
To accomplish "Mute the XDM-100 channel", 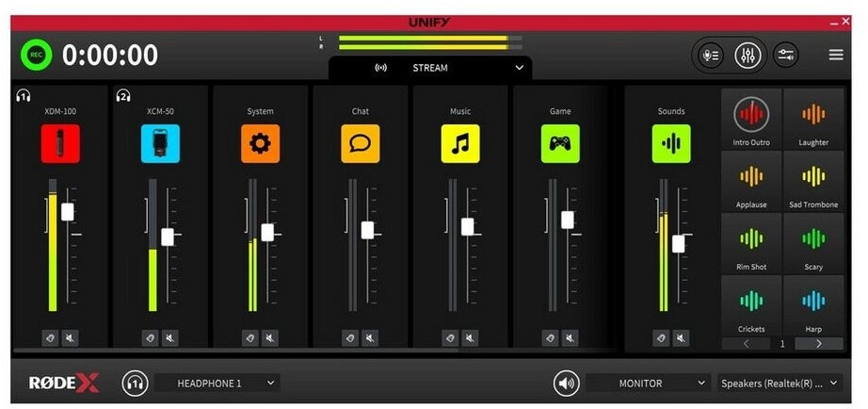I will pyautogui.click(x=71, y=337).
